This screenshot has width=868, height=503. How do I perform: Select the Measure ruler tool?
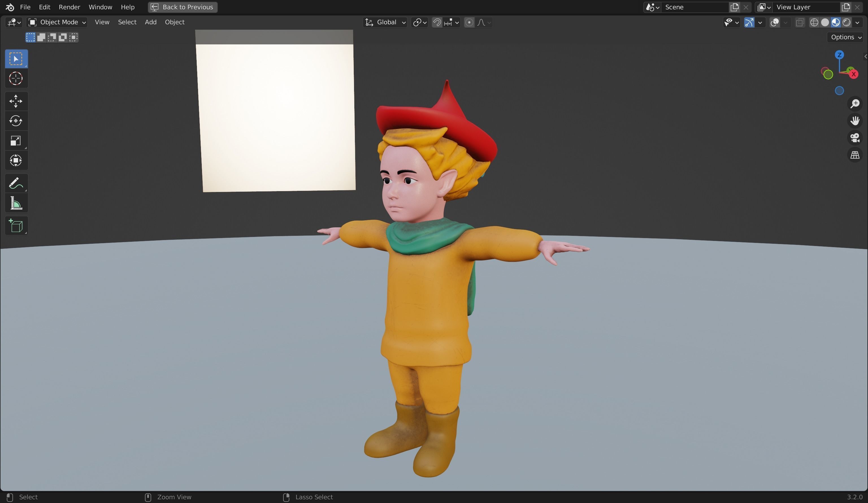16,203
